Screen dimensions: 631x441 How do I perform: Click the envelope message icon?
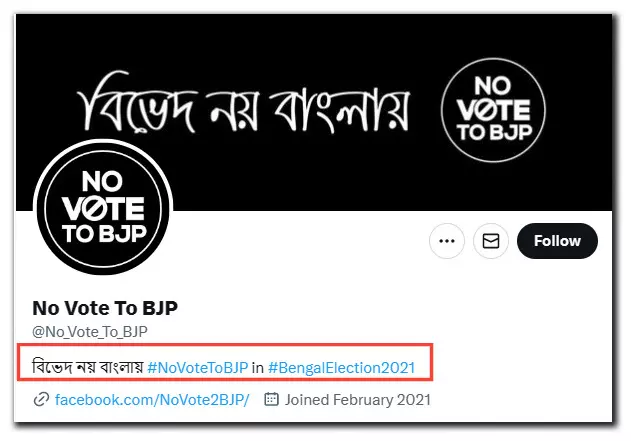(491, 241)
